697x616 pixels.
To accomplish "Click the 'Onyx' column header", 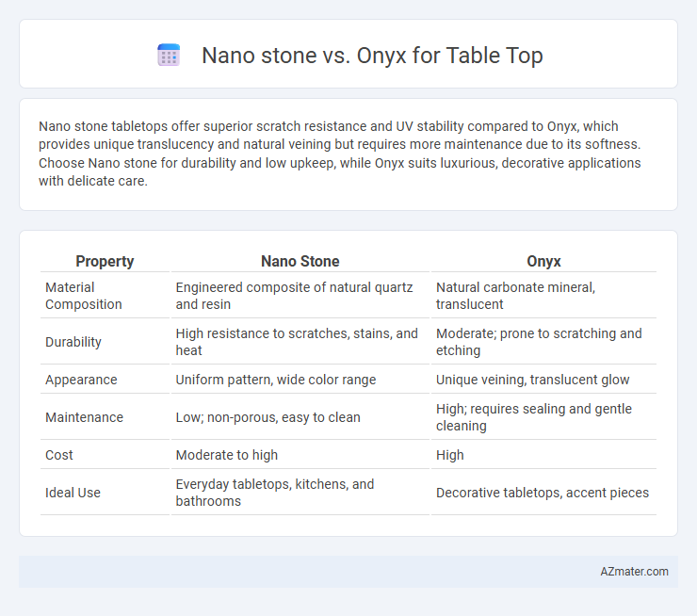I will 543,261.
